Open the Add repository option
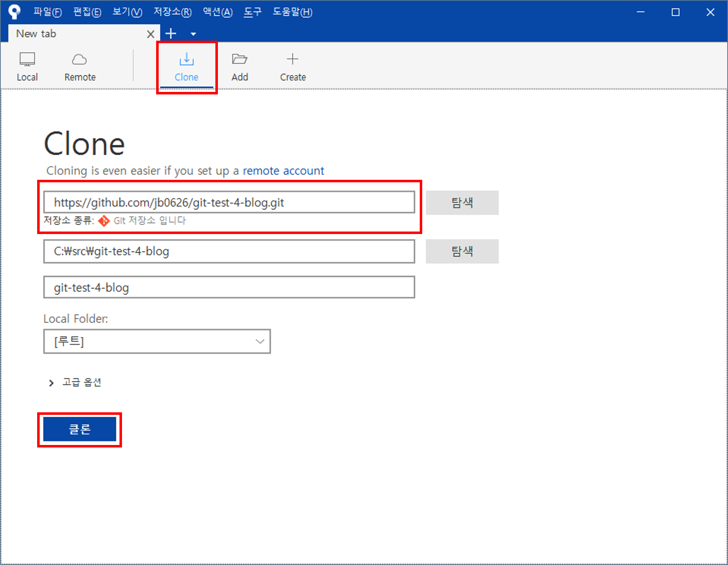 (x=239, y=67)
